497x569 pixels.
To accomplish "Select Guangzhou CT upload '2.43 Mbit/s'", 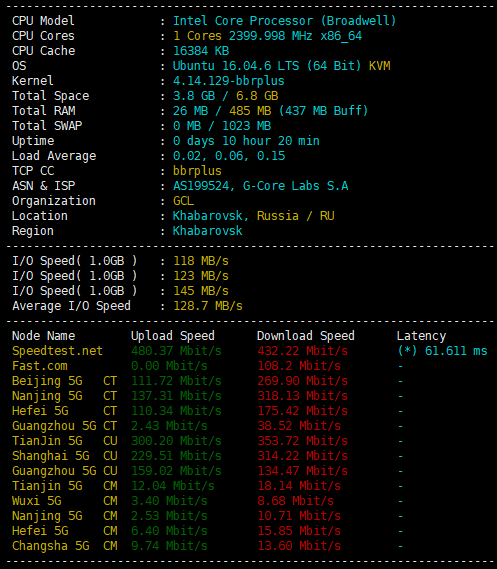I will tap(169, 426).
